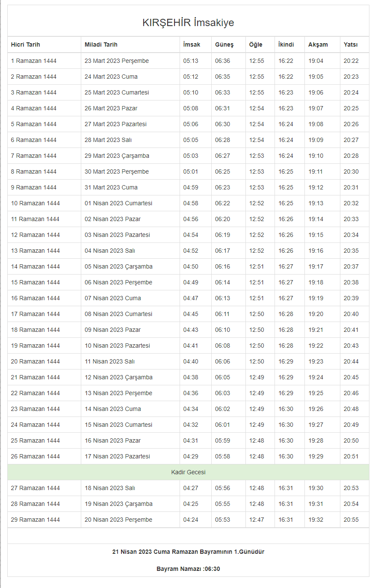The width and height of the screenshot is (378, 588).
Task: Click the 15 Ramazan 1444 cell
Action: (35, 282)
